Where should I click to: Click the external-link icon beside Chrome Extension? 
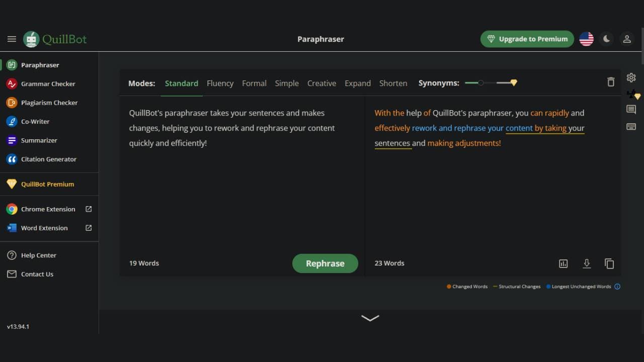click(x=89, y=209)
